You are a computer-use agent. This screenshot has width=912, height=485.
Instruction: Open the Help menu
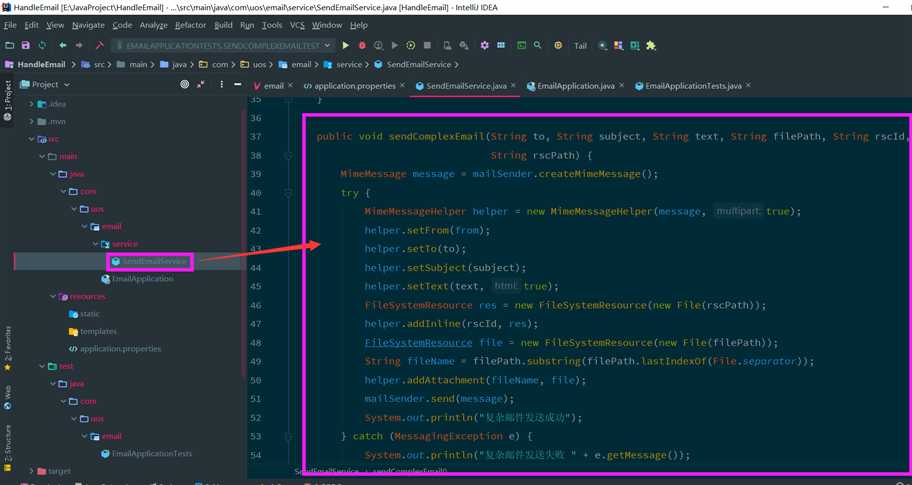click(x=359, y=25)
